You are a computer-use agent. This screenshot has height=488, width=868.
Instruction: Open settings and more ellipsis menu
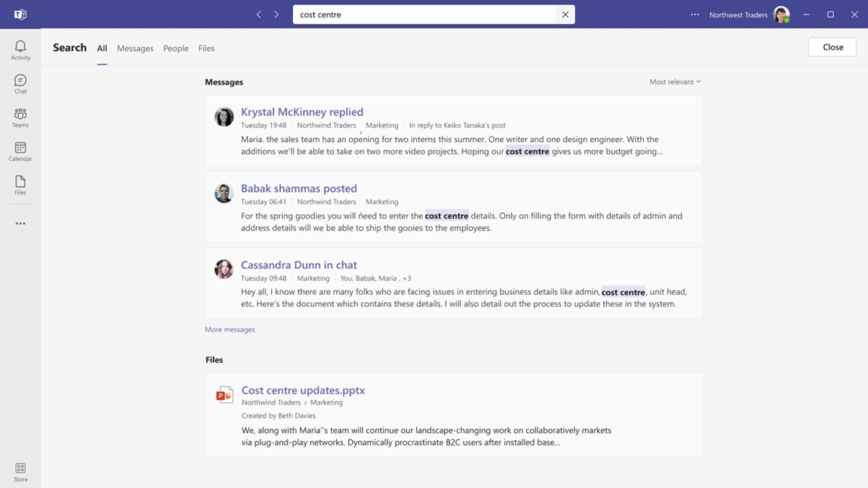point(695,14)
